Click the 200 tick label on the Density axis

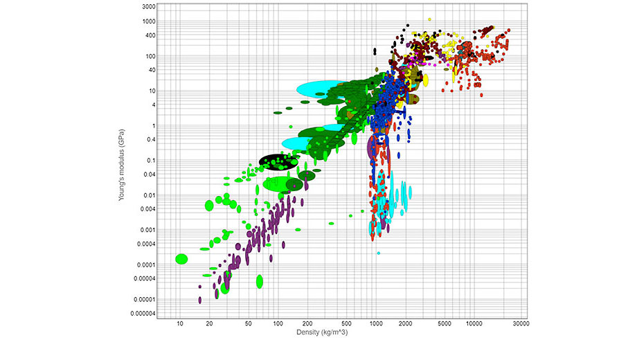click(x=307, y=324)
